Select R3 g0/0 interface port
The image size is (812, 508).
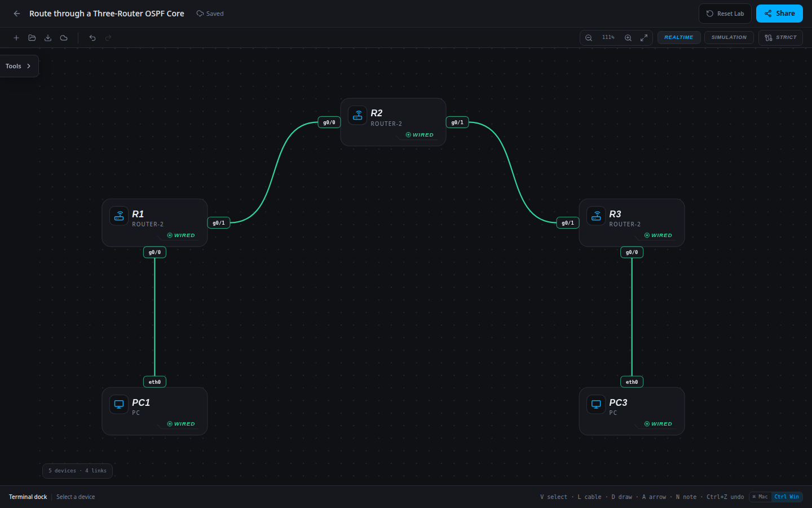pyautogui.click(x=632, y=252)
